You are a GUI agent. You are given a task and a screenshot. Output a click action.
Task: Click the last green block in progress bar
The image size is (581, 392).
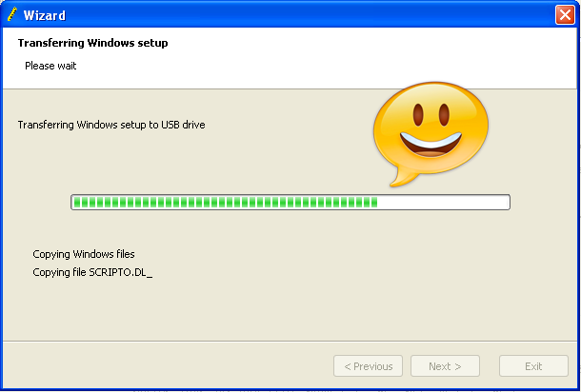pos(374,202)
